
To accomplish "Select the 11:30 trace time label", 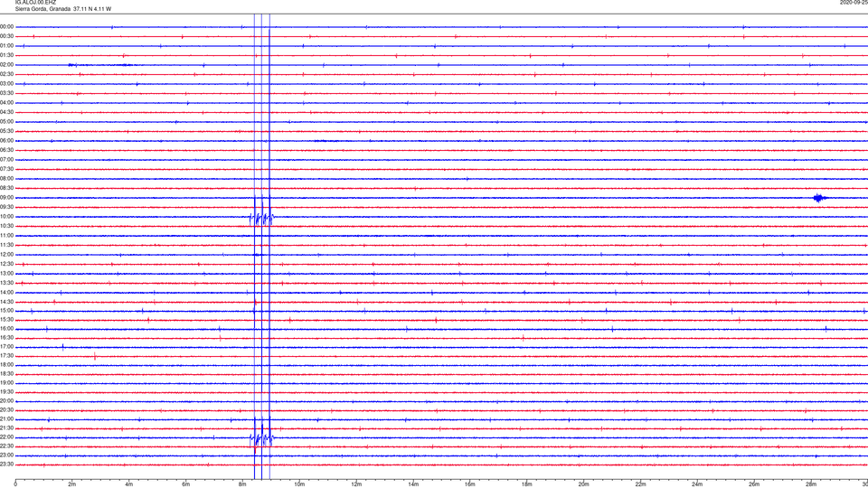I will pyautogui.click(x=7, y=245).
